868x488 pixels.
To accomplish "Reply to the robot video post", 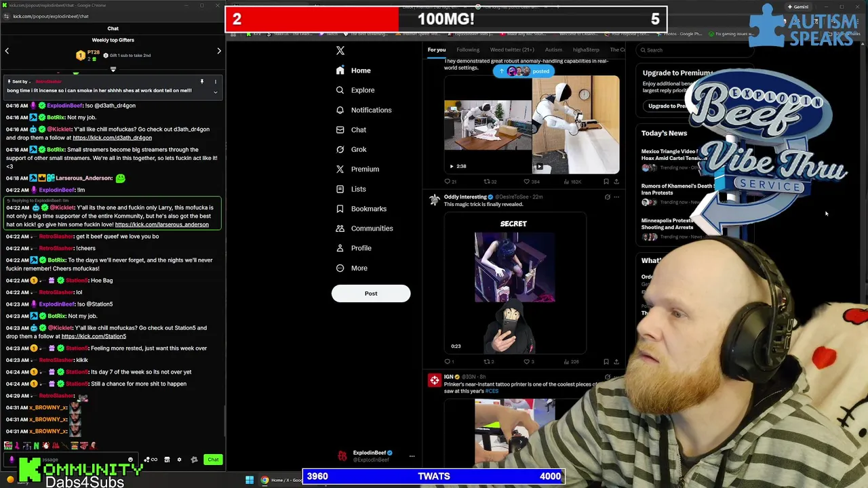I will click(x=448, y=182).
